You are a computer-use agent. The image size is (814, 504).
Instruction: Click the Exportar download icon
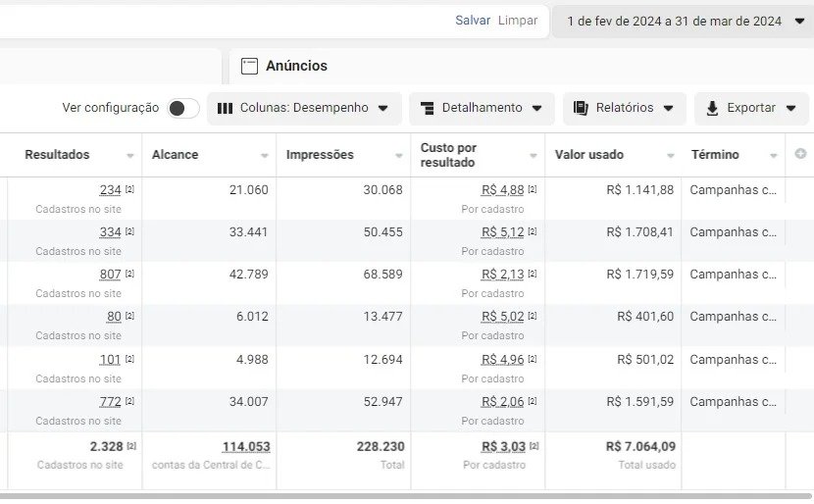click(712, 108)
